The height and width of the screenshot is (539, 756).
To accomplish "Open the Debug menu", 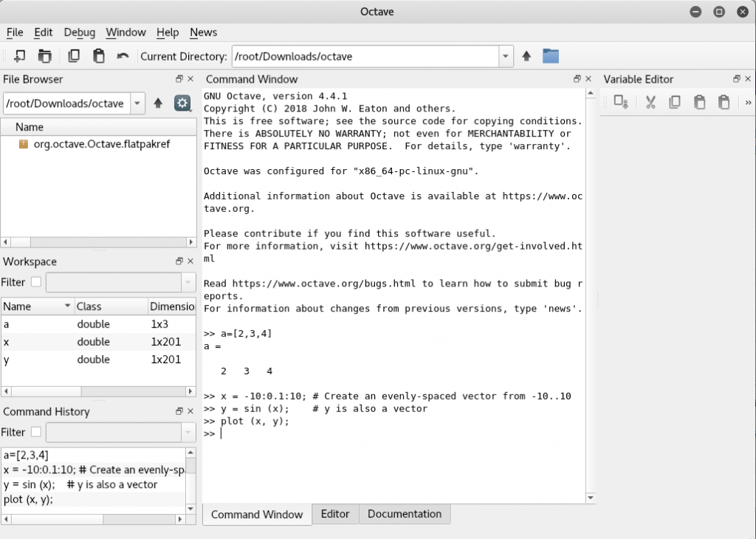I will point(80,32).
